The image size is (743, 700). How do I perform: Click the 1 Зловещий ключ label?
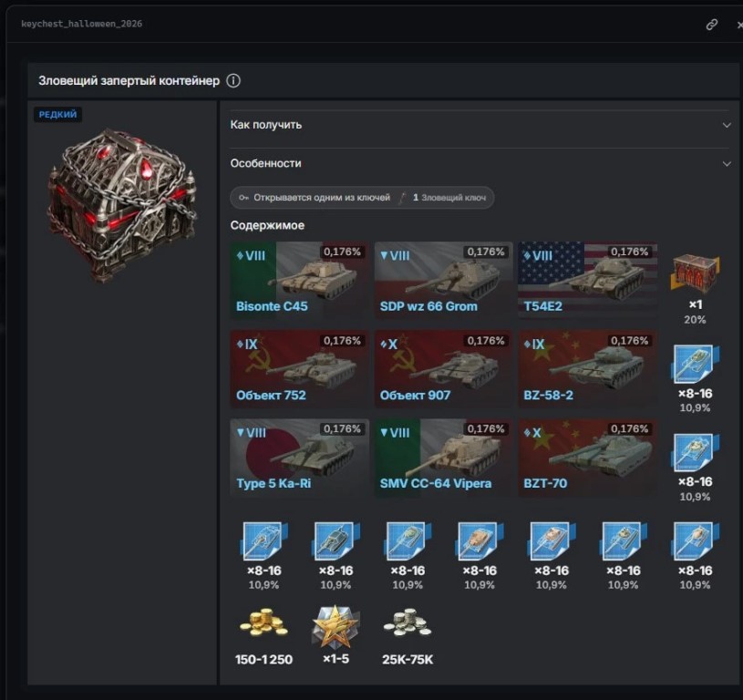coord(449,198)
